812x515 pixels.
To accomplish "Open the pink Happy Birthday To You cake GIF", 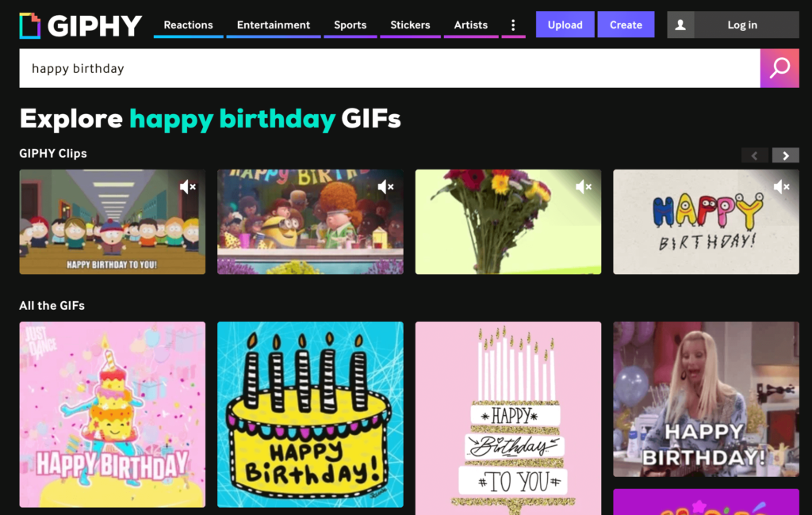I will coord(508,418).
